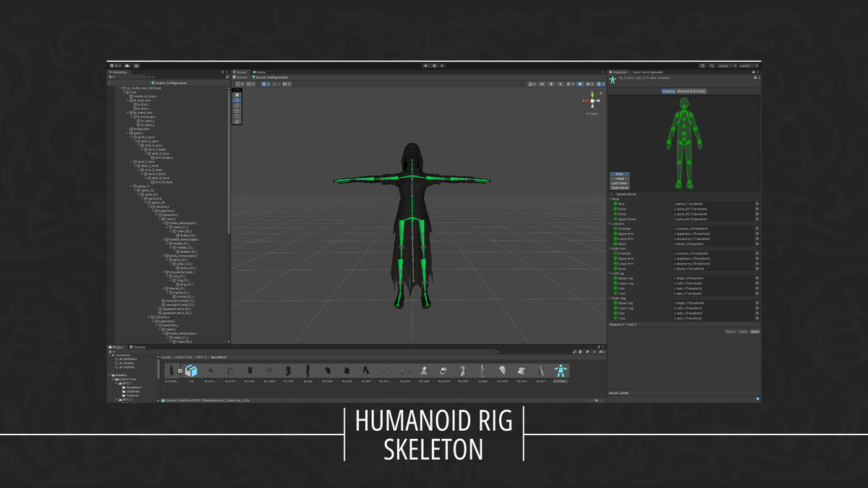Open the Console tab
Screen dimensions: 868x488
tap(138, 347)
